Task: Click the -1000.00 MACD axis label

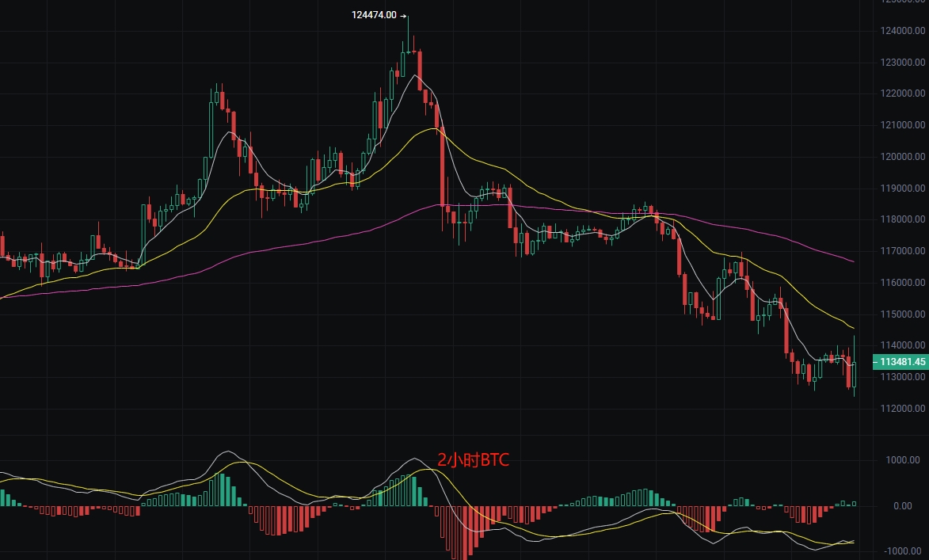Action: pyautogui.click(x=903, y=551)
